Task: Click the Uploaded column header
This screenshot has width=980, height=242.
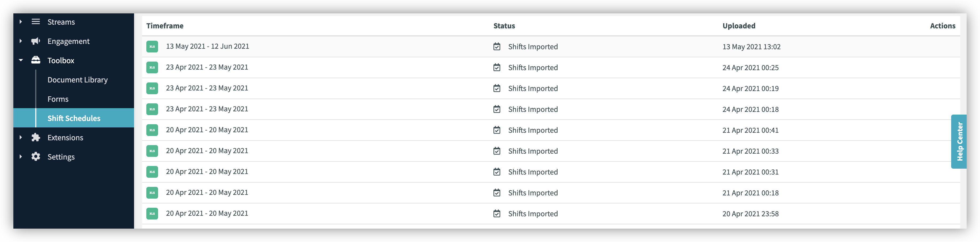Action: [x=738, y=25]
